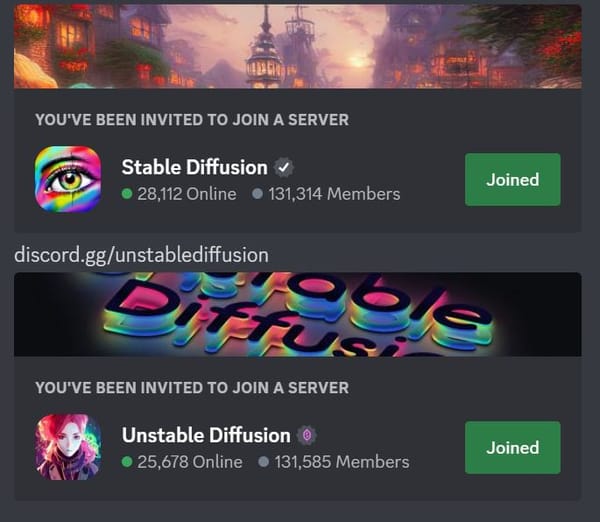Click the neon Unstable Diffusion banner image
600x522 pixels.
298,314
